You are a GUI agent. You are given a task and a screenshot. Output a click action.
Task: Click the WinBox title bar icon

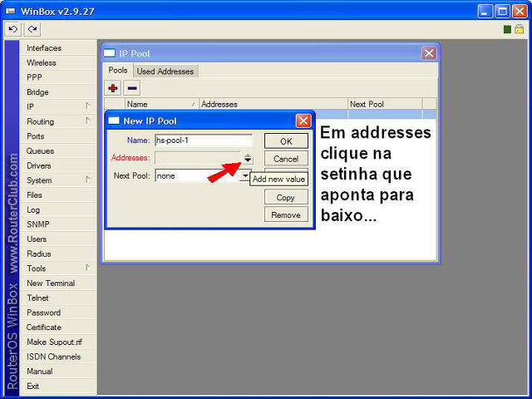tap(10, 11)
